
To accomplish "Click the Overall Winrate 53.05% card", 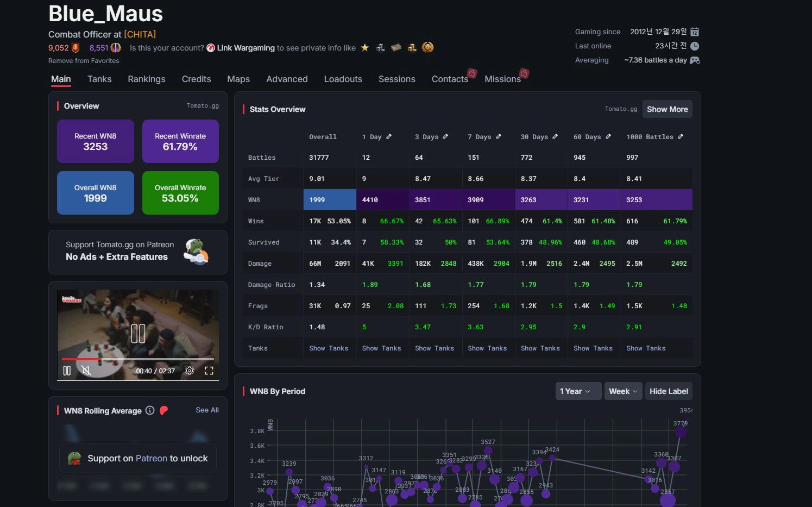I will click(x=180, y=193).
